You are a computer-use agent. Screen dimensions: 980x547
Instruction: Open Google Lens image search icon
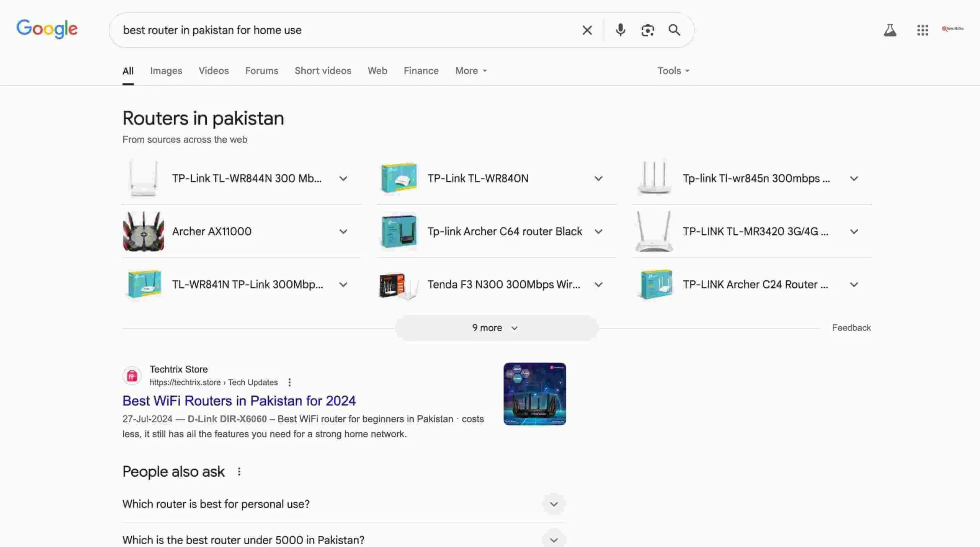647,30
